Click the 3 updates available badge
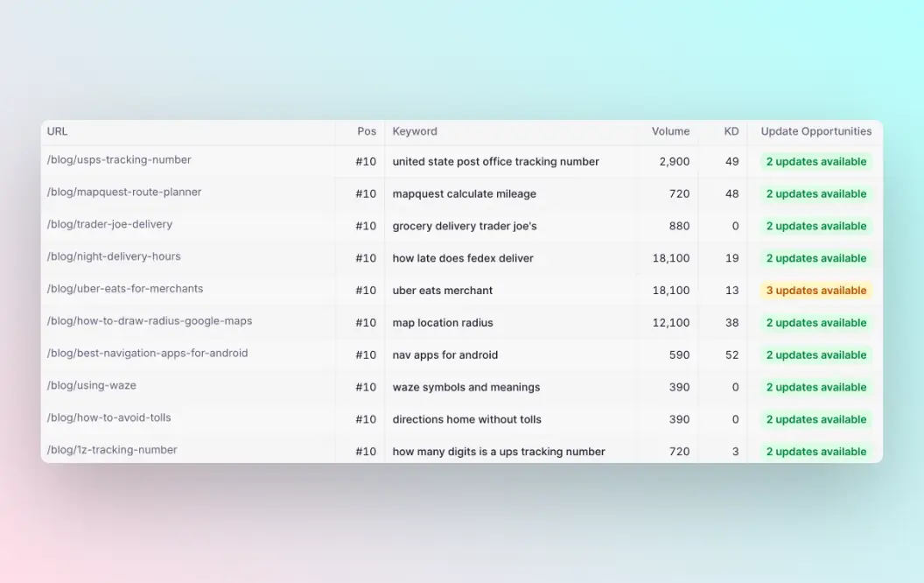924x583 pixels. click(x=816, y=291)
